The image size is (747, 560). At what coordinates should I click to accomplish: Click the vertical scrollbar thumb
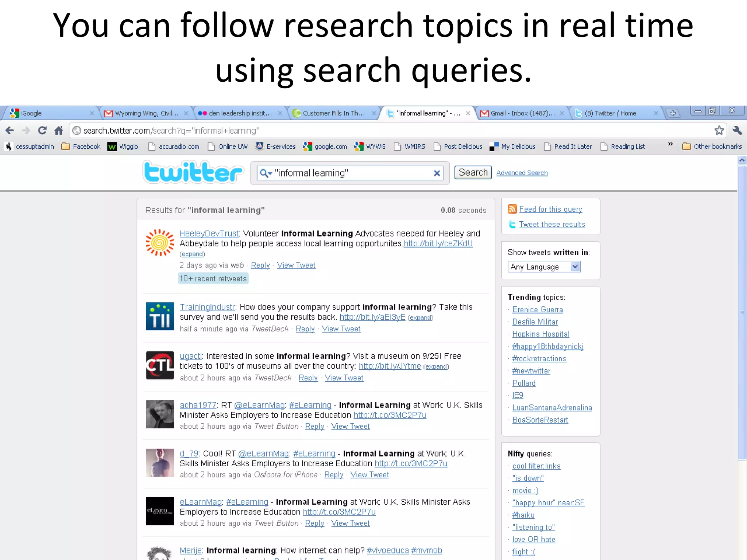pyautogui.click(x=742, y=312)
